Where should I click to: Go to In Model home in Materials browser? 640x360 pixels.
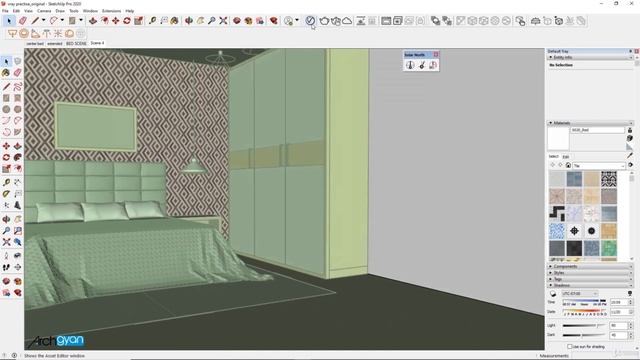click(568, 165)
